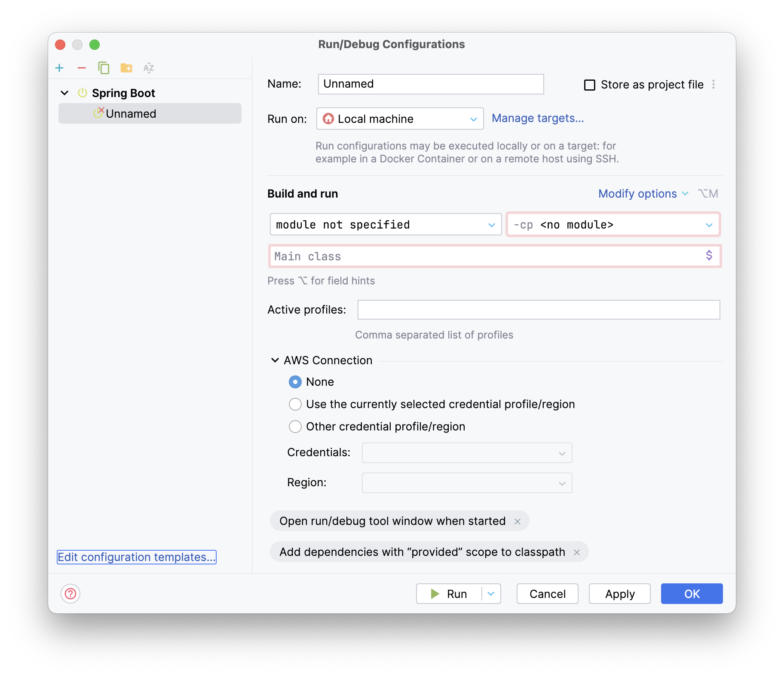Click the Run button
The image size is (784, 677).
(x=449, y=594)
